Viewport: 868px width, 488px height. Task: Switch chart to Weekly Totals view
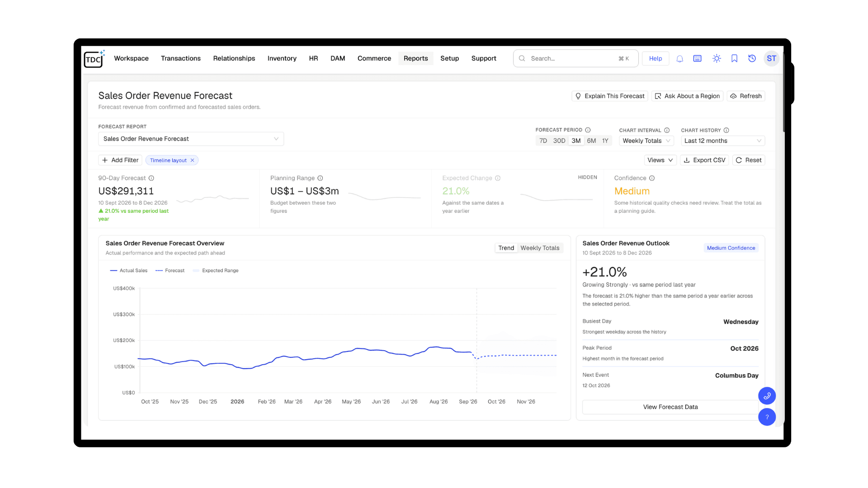(x=540, y=248)
